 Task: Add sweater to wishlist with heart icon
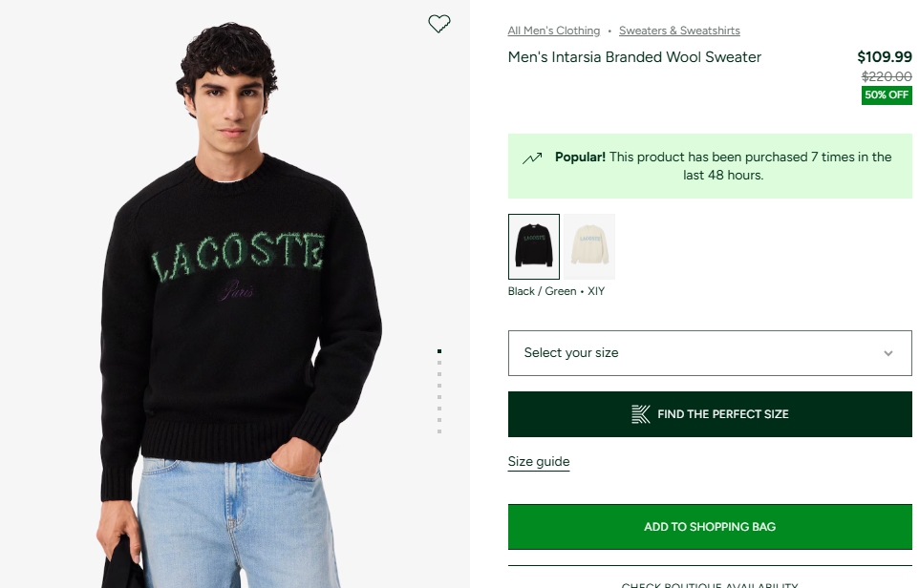[439, 24]
